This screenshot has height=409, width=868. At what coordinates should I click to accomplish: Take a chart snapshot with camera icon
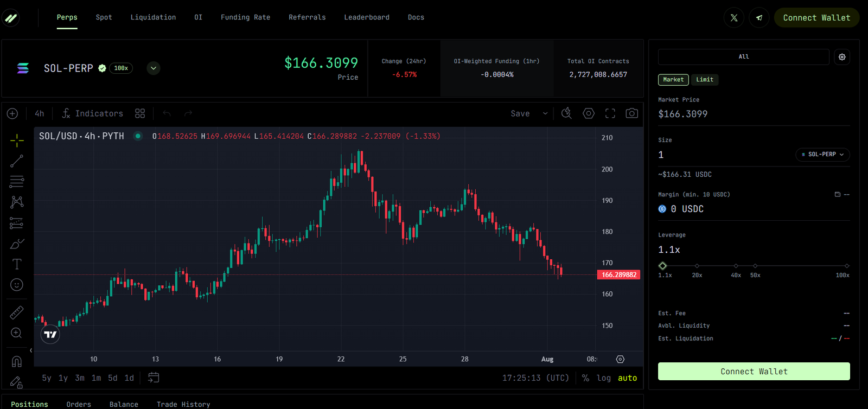click(x=631, y=113)
